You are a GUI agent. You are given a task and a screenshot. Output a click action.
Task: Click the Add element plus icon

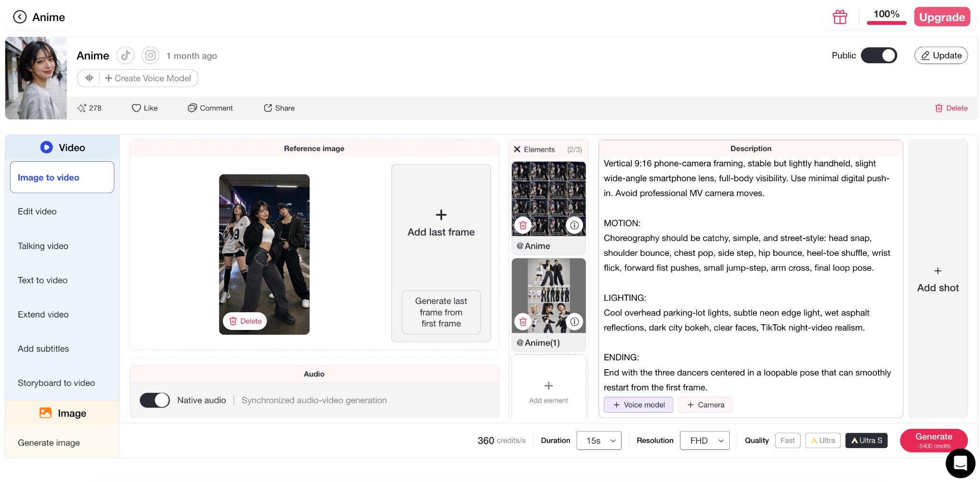tap(549, 385)
